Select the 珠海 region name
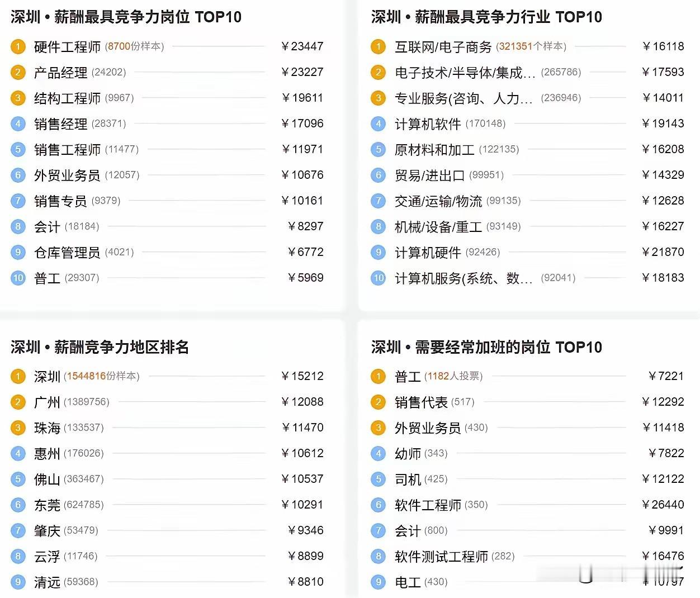The height and width of the screenshot is (598, 700). pyautogui.click(x=47, y=428)
